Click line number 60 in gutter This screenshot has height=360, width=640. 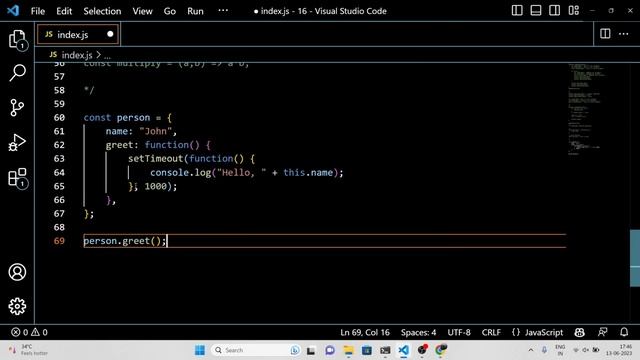(x=59, y=118)
